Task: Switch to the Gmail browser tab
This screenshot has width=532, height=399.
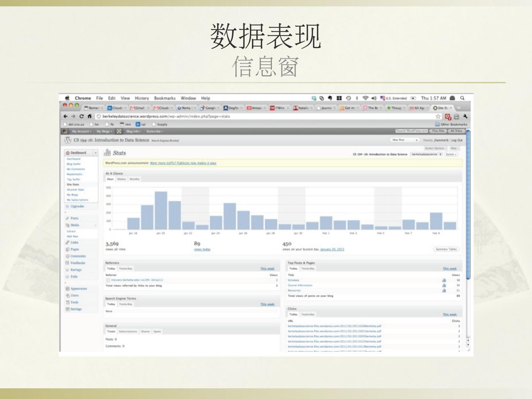Action: pyautogui.click(x=139, y=108)
